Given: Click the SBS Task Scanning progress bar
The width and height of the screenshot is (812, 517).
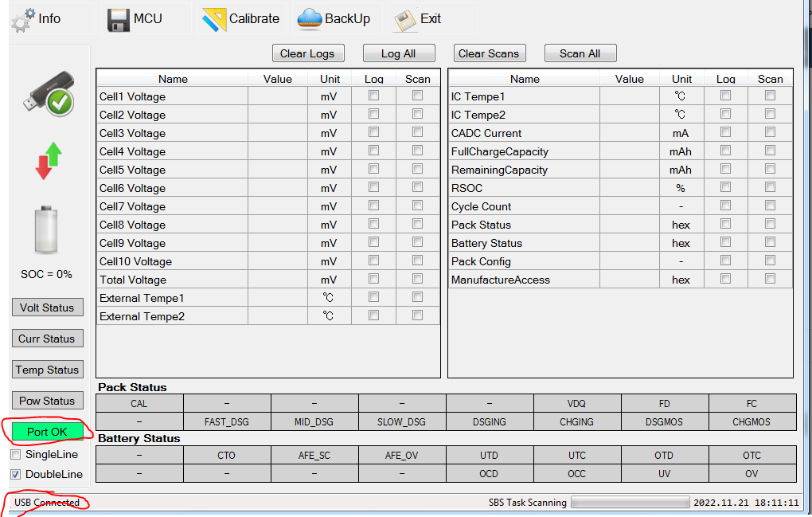Looking at the screenshot, I should [630, 503].
